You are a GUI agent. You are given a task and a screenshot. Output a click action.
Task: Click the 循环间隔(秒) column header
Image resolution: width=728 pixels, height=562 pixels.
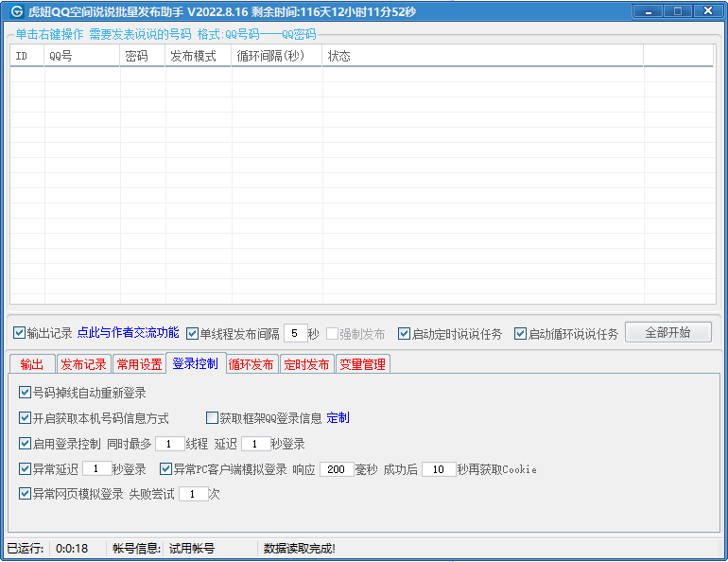coord(277,56)
